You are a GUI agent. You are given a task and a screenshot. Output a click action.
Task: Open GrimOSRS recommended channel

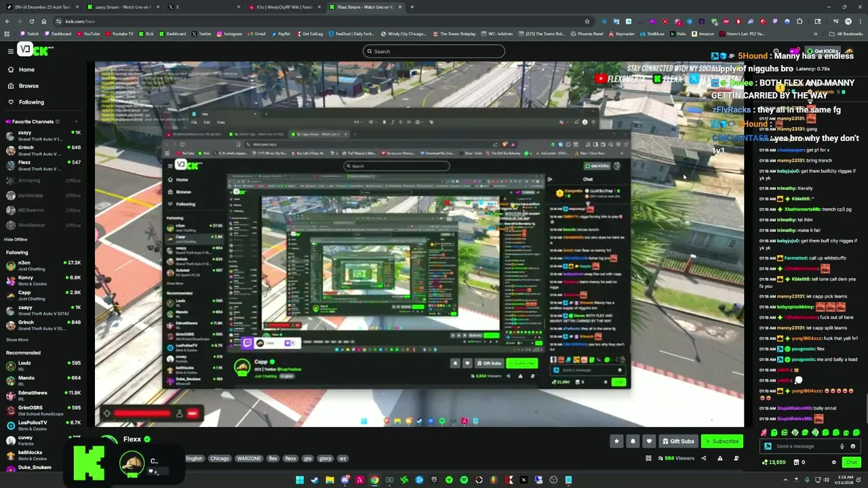(42, 411)
